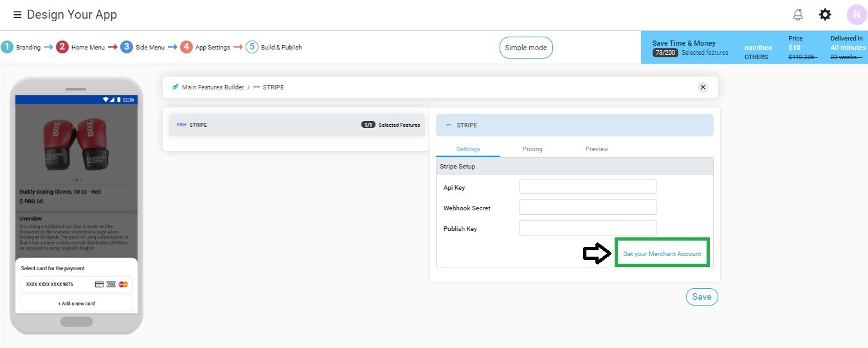
Task: Open the settings gear icon
Action: coord(825,14)
